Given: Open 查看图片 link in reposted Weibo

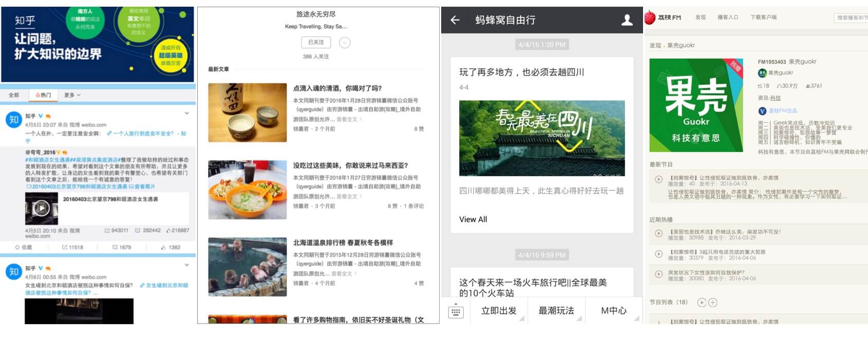Looking at the screenshot, I should pos(141,186).
